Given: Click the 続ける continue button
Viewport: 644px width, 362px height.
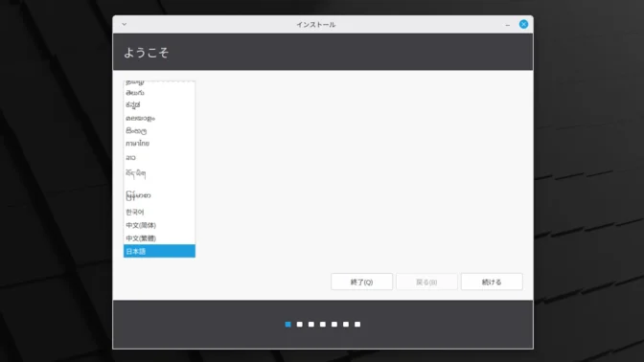Looking at the screenshot, I should tap(492, 282).
